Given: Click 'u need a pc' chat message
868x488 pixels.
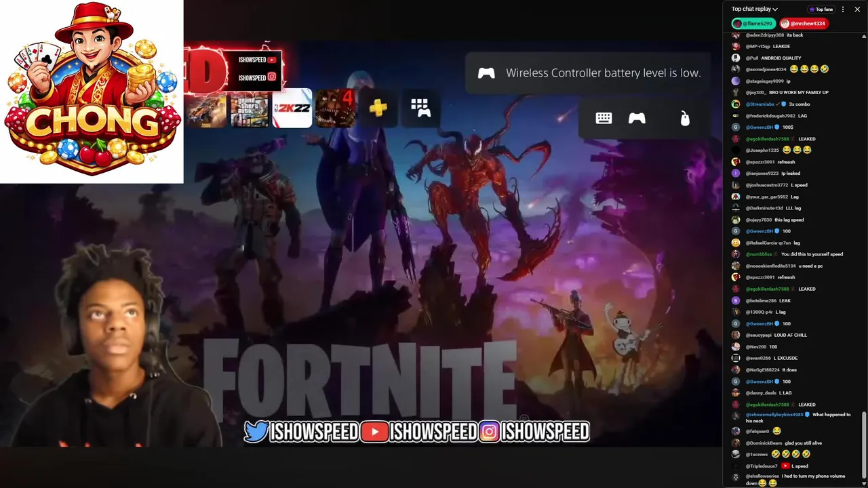Looking at the screenshot, I should tap(812, 266).
